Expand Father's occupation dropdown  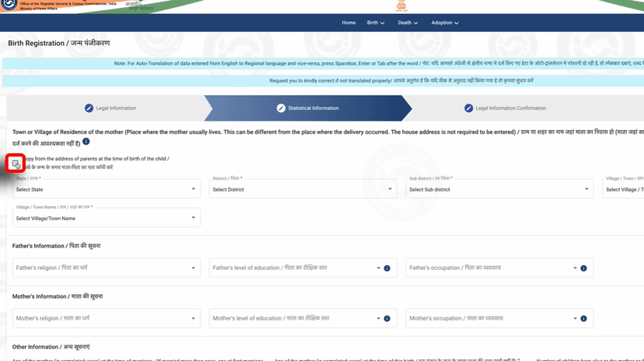click(575, 268)
